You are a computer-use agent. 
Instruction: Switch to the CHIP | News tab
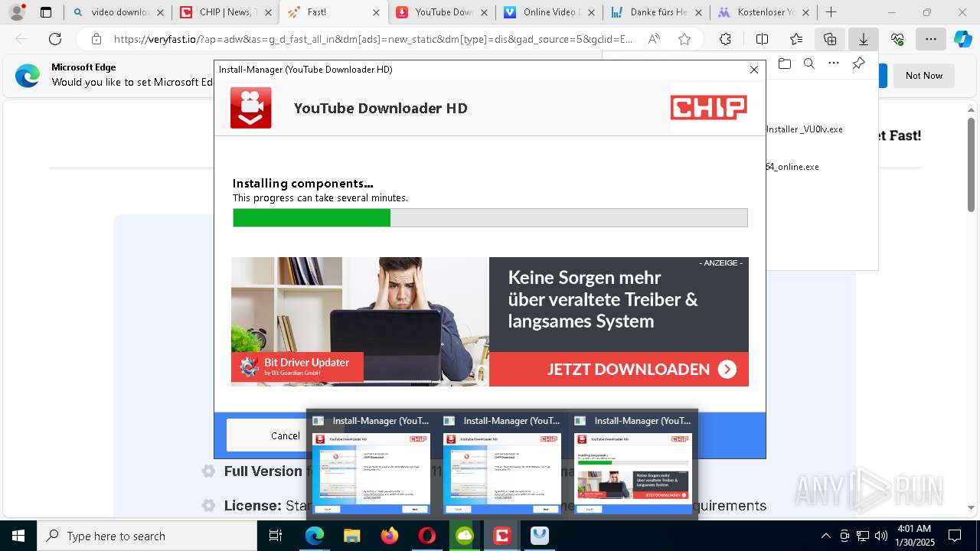[x=225, y=12]
